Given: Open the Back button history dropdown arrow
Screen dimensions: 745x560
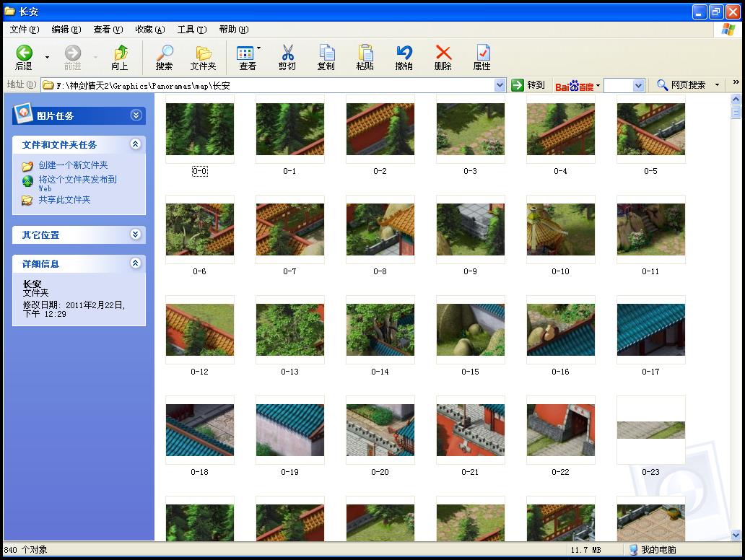Looking at the screenshot, I should point(47,58).
